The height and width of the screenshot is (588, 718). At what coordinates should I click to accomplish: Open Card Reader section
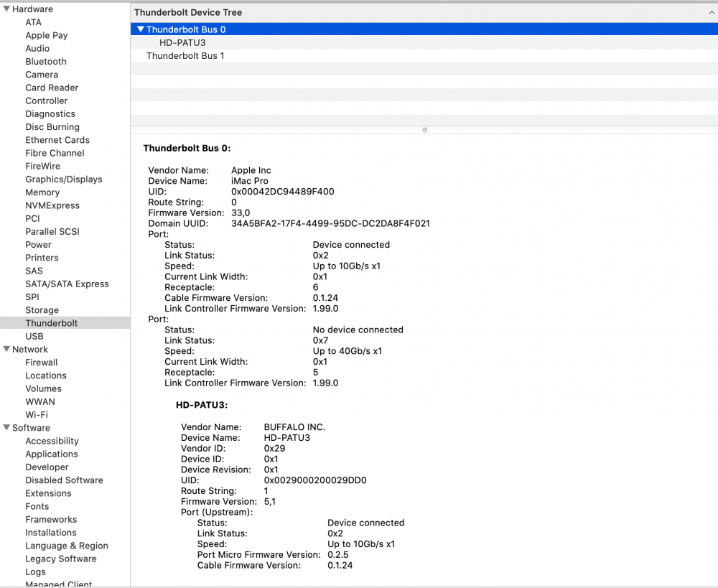(52, 88)
